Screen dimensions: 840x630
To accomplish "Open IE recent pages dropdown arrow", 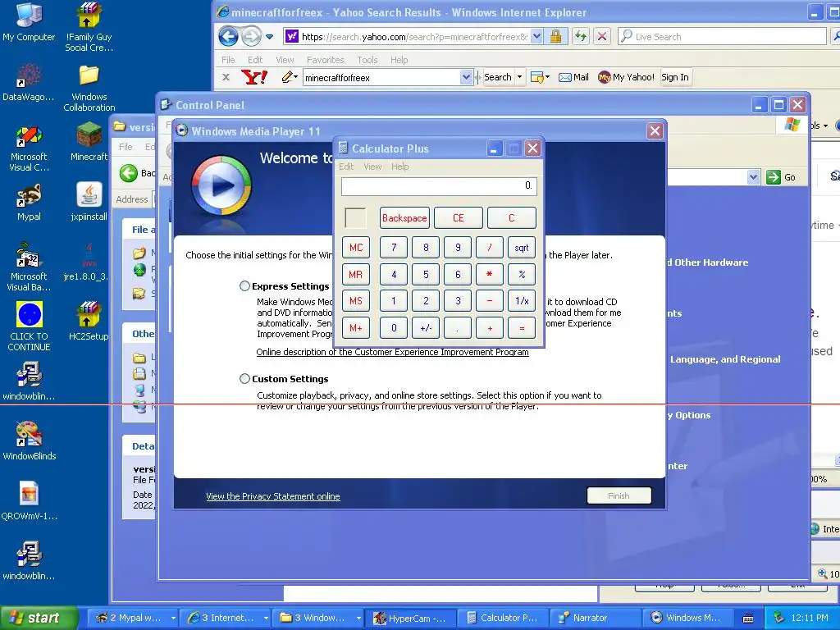I will (269, 37).
